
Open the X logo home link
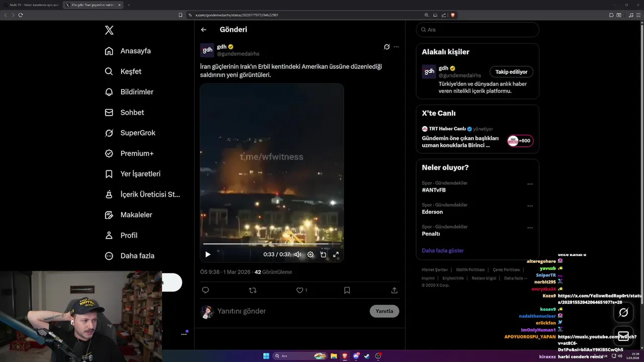(109, 30)
